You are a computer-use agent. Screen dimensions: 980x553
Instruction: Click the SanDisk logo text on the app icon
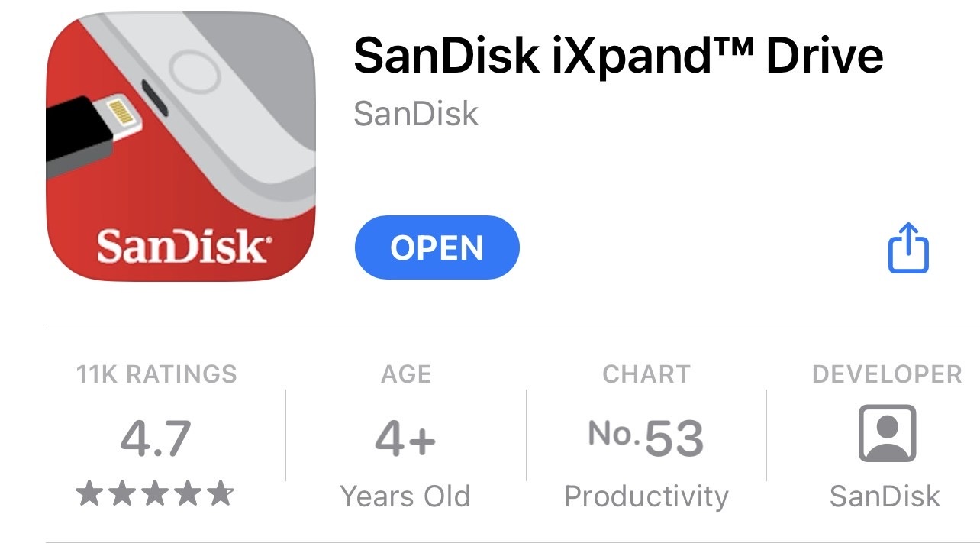182,246
